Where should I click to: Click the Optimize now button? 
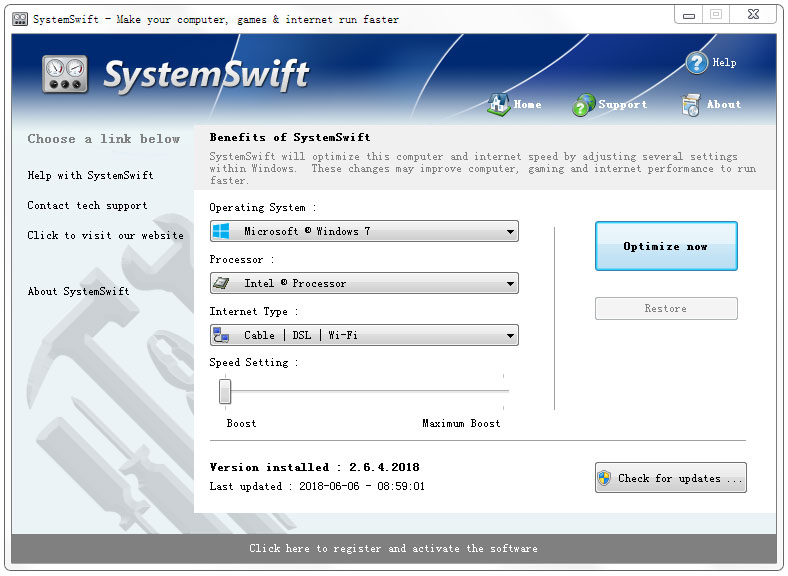(x=666, y=246)
